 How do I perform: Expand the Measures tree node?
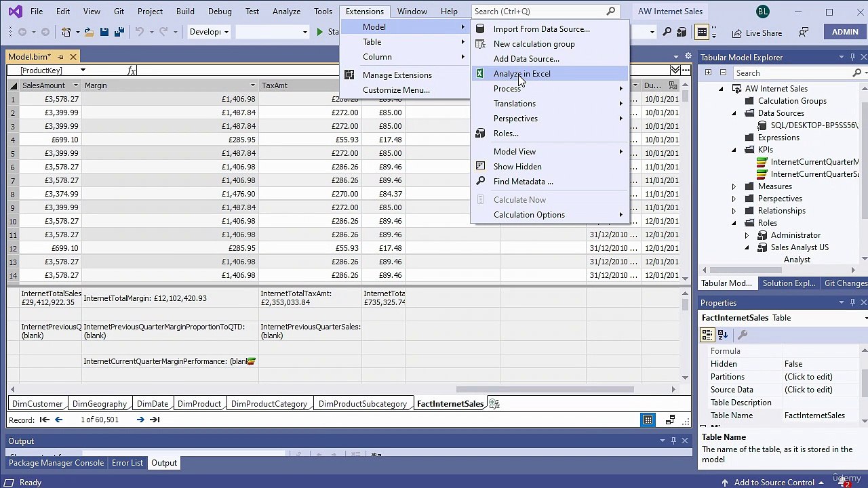734,186
